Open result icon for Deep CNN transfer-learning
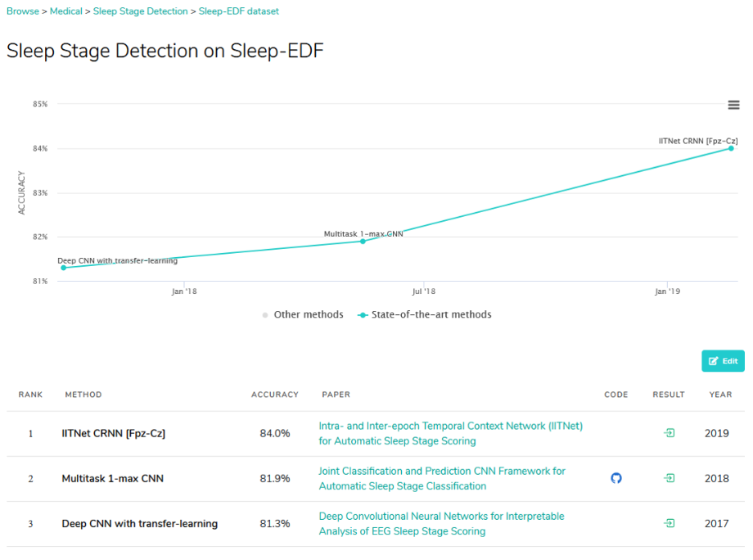Screen dimensions: 753x560 pos(669,523)
